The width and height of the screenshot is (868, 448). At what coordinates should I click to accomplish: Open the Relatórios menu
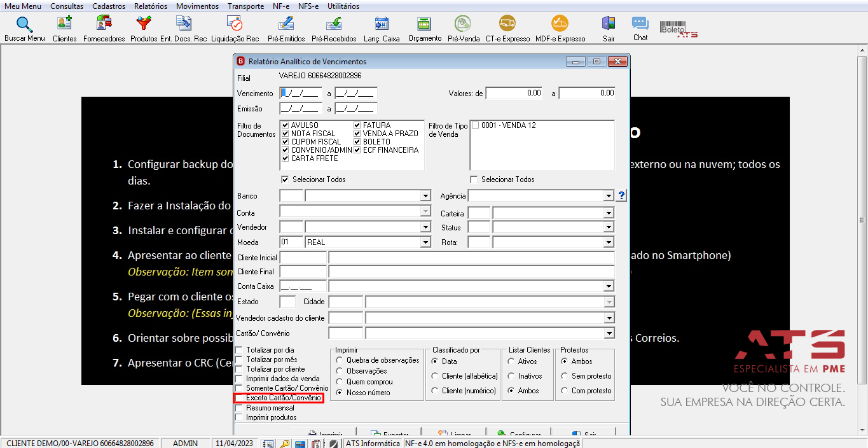(x=151, y=6)
